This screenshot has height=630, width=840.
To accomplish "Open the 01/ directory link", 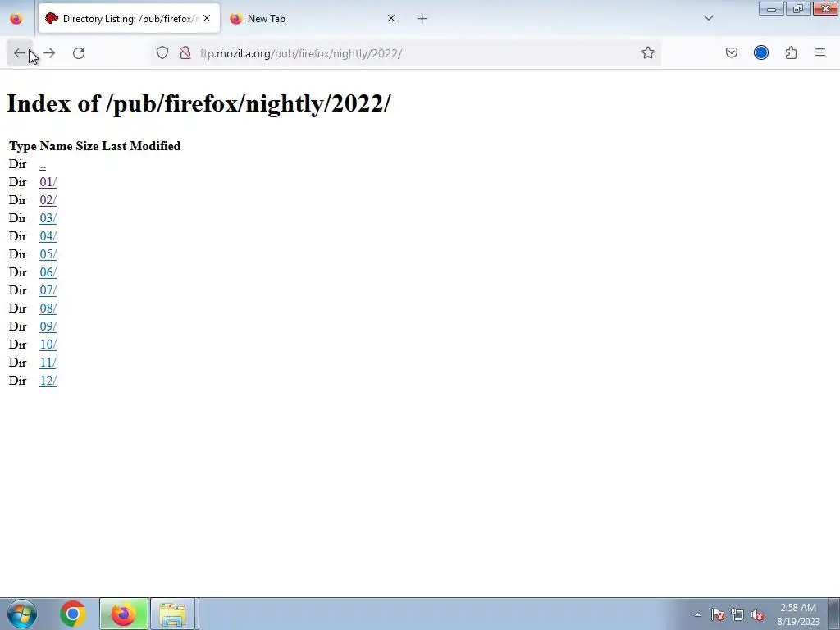I will 48,182.
